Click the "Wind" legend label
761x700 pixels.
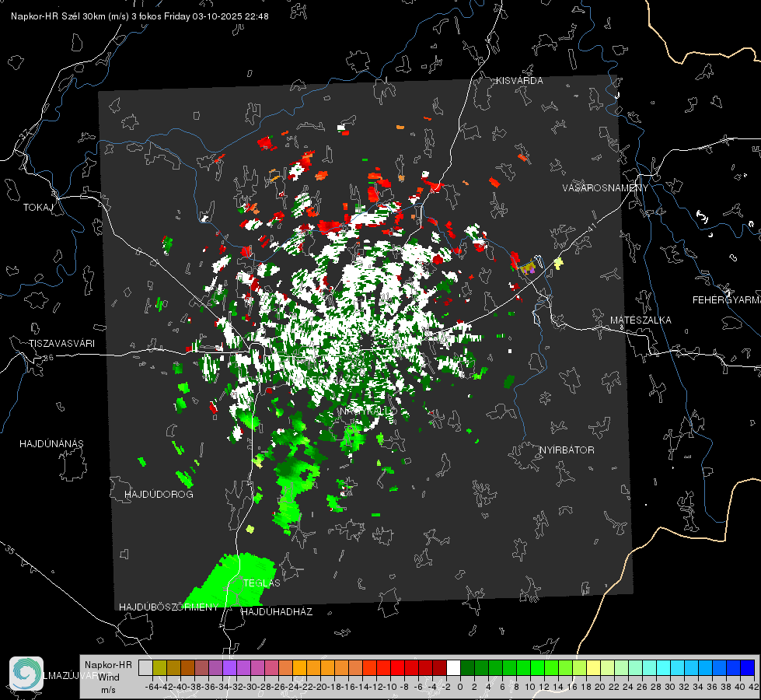click(x=108, y=677)
